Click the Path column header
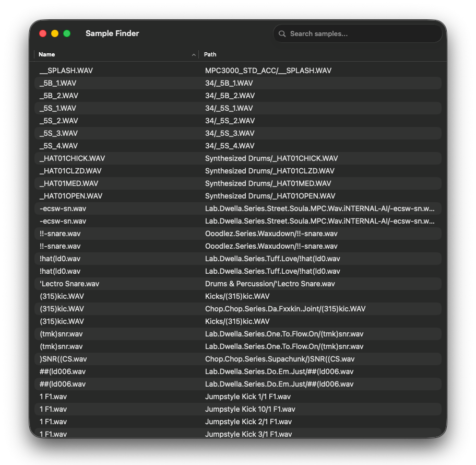The height and width of the screenshot is (465, 476). (x=210, y=54)
